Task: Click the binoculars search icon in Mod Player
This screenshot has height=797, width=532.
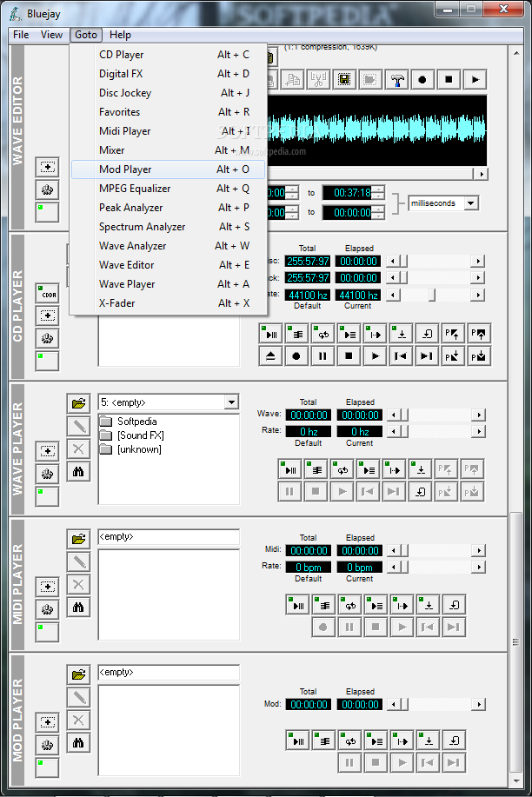Action: click(x=78, y=742)
